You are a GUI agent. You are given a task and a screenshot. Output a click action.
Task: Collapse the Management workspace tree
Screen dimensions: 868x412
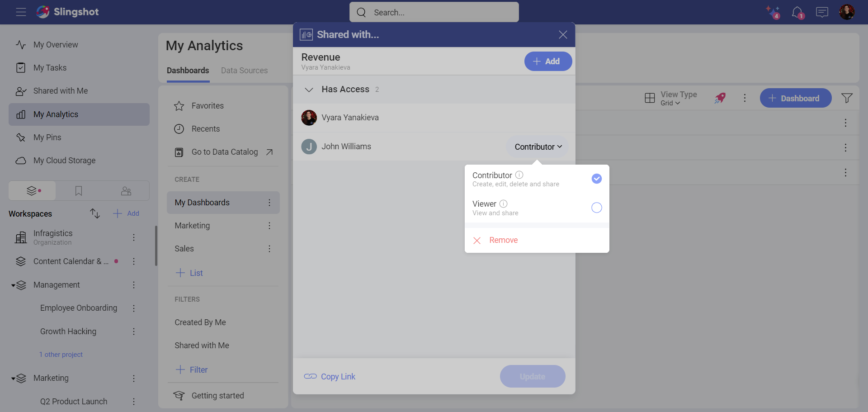(14, 285)
